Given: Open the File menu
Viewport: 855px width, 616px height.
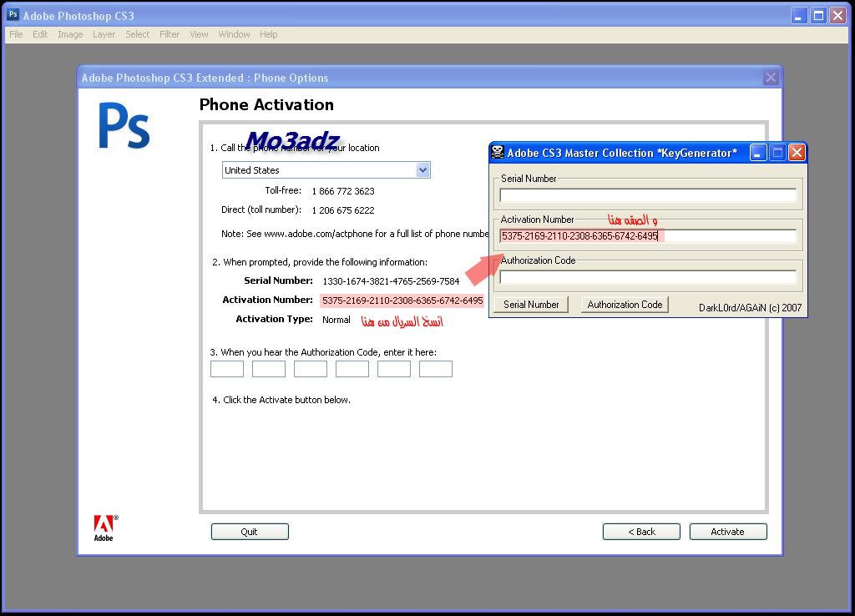Looking at the screenshot, I should pyautogui.click(x=16, y=34).
